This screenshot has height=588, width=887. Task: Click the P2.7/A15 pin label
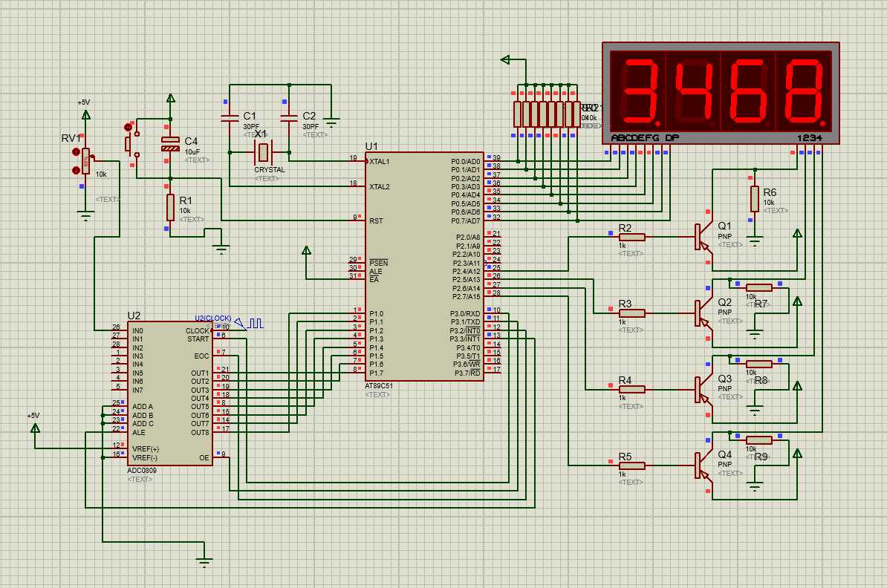coord(466,297)
